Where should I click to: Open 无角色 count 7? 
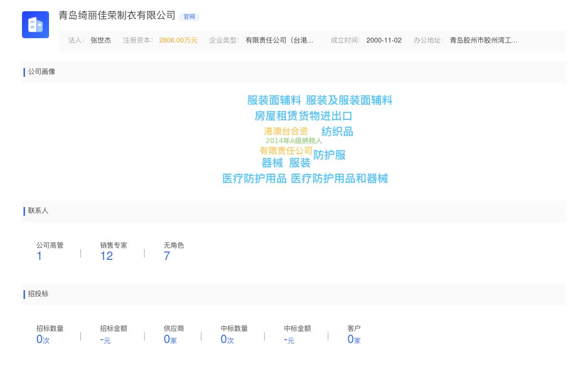[167, 256]
